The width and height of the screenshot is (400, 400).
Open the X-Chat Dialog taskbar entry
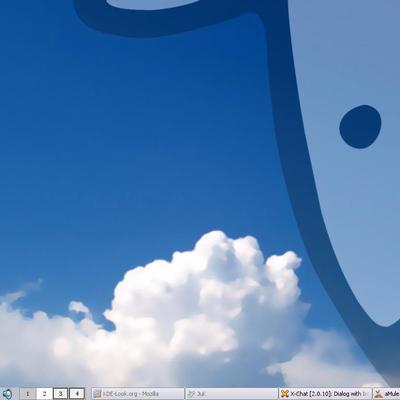pos(325,394)
